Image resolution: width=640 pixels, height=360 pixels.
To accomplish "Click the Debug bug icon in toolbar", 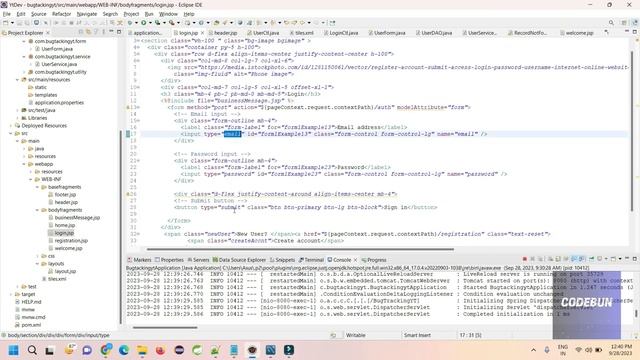I will (x=130, y=23).
